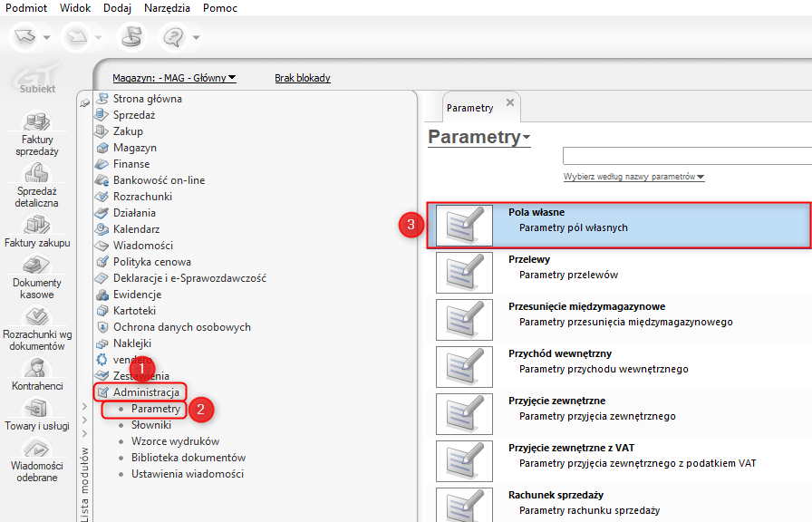Open Słowniki under Administracja

pos(150,425)
